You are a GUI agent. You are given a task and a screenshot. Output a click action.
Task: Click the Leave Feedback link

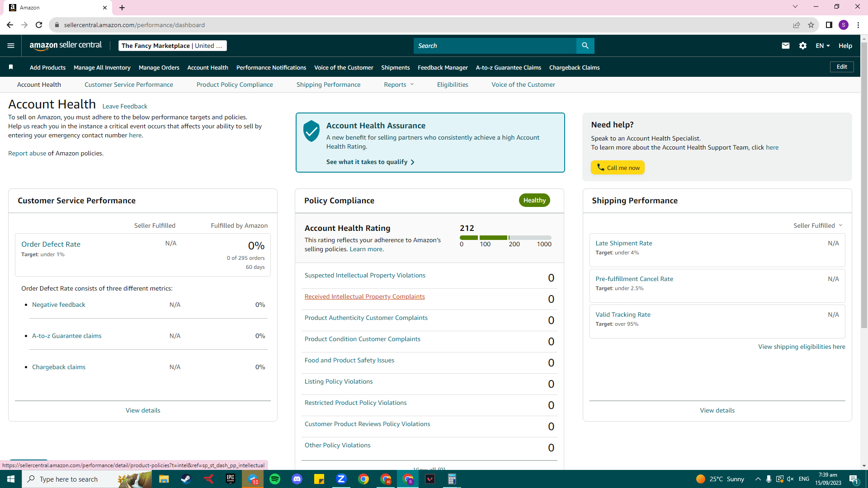(125, 106)
